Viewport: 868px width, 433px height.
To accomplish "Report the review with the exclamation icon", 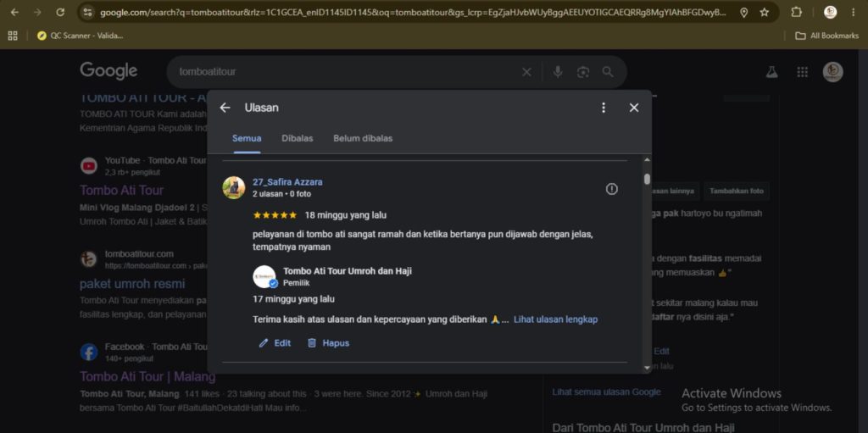I will 611,189.
